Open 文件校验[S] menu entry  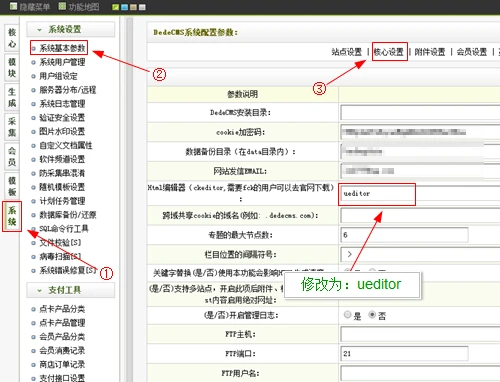pos(60,242)
